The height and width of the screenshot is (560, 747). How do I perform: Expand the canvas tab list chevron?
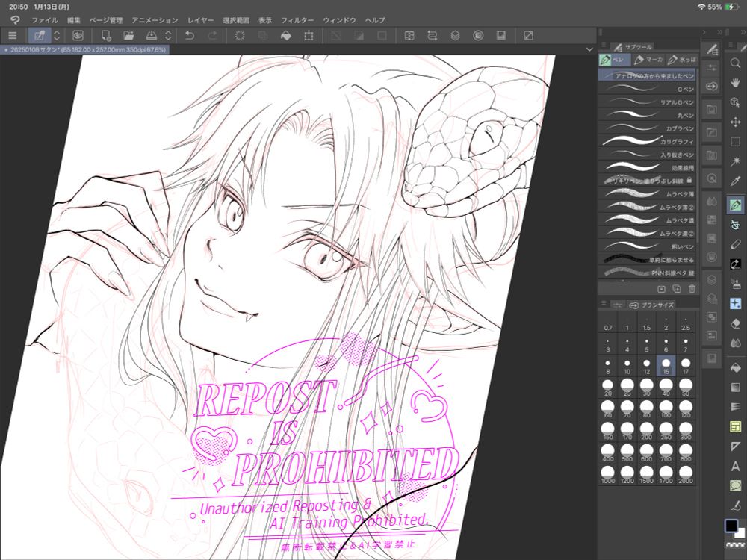(589, 49)
